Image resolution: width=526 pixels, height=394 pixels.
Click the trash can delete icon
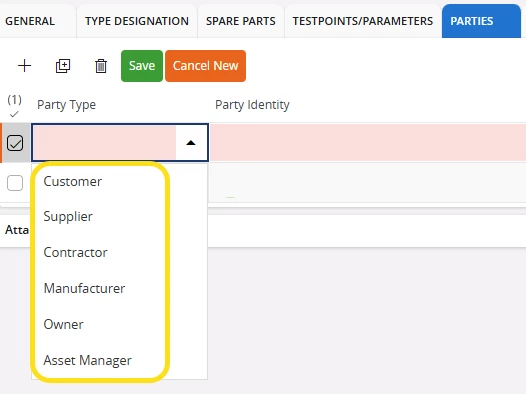click(x=101, y=66)
